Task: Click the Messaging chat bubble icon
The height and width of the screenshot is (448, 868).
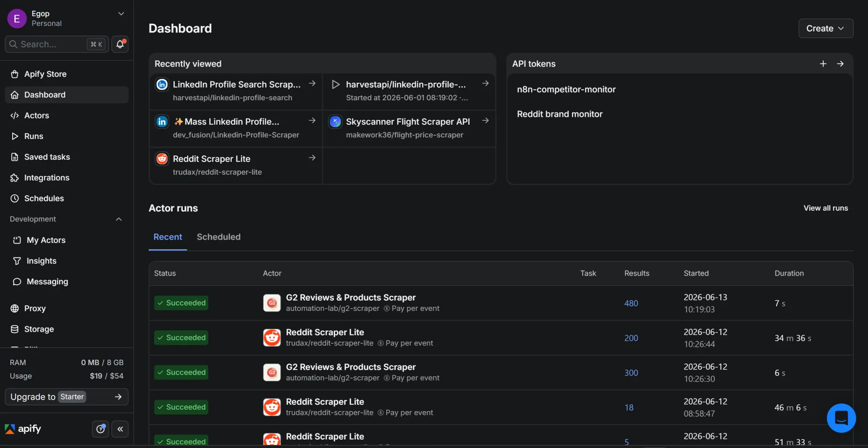Action: (x=17, y=282)
